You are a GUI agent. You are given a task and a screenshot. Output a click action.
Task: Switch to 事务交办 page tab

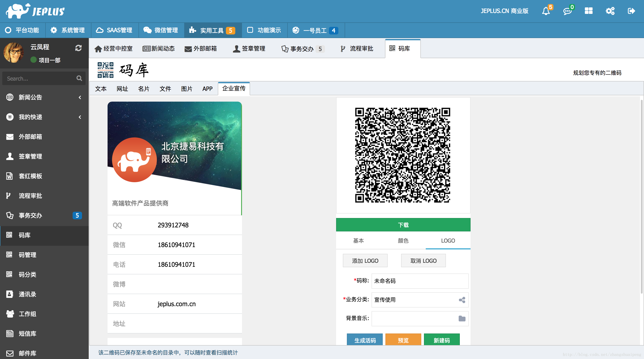pyautogui.click(x=303, y=49)
